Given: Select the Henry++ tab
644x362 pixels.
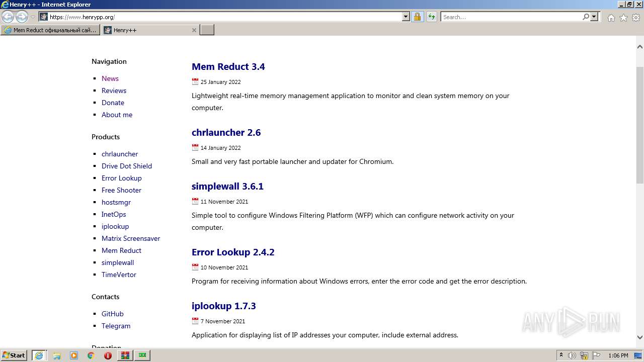Looking at the screenshot, I should click(150, 30).
